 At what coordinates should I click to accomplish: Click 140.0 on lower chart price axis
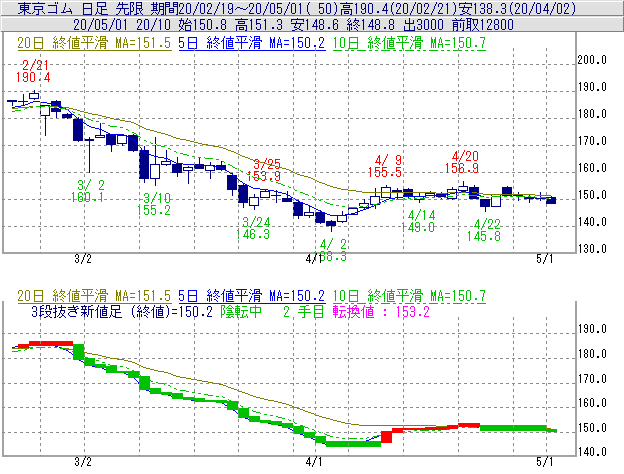592,452
